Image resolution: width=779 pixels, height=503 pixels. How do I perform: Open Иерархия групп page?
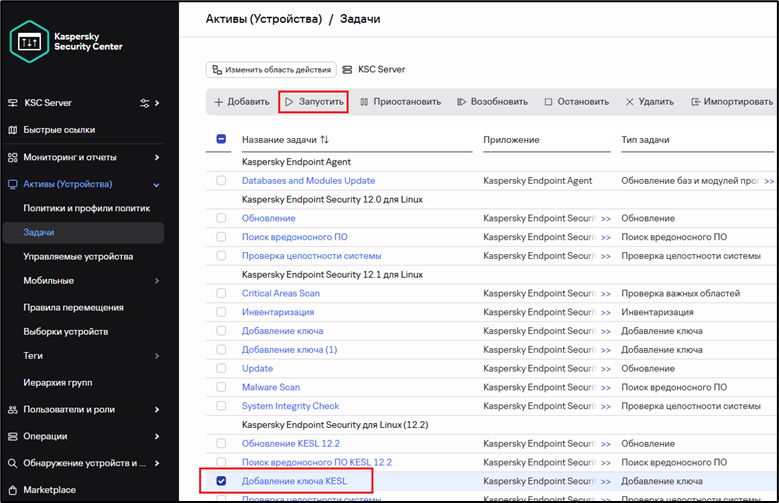point(58,383)
